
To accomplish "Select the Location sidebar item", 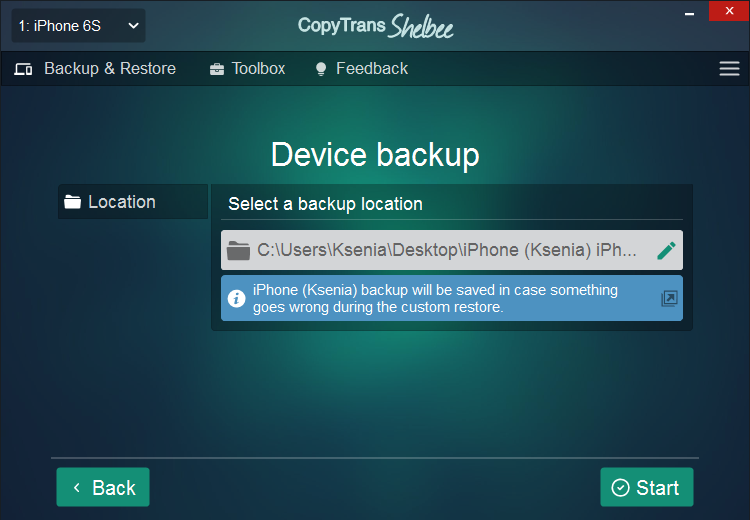I will 133,202.
